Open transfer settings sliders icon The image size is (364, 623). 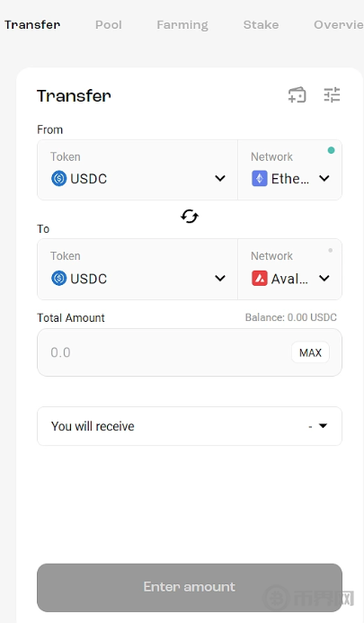pos(332,95)
